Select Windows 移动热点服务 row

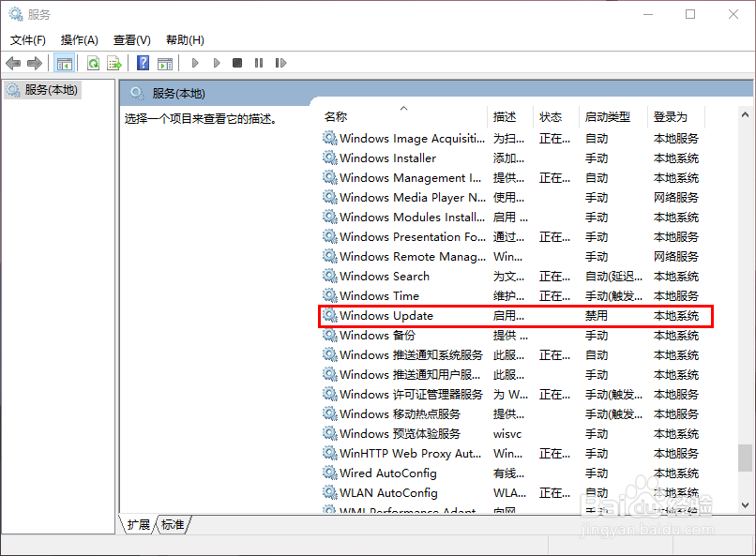pos(512,414)
